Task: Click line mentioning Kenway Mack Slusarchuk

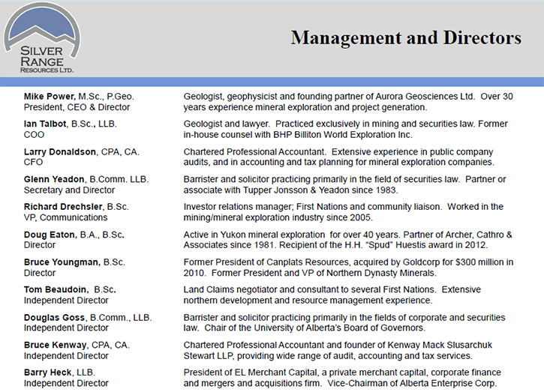Action: (x=338, y=345)
